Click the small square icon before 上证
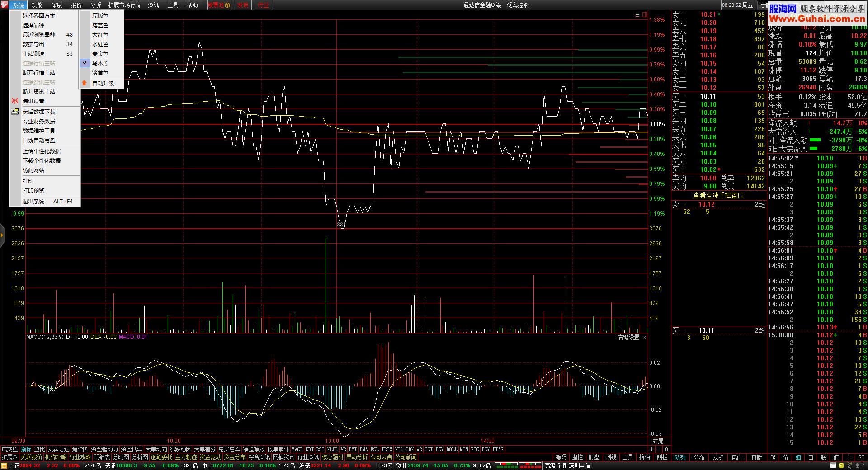868x470 pixels. [4, 466]
